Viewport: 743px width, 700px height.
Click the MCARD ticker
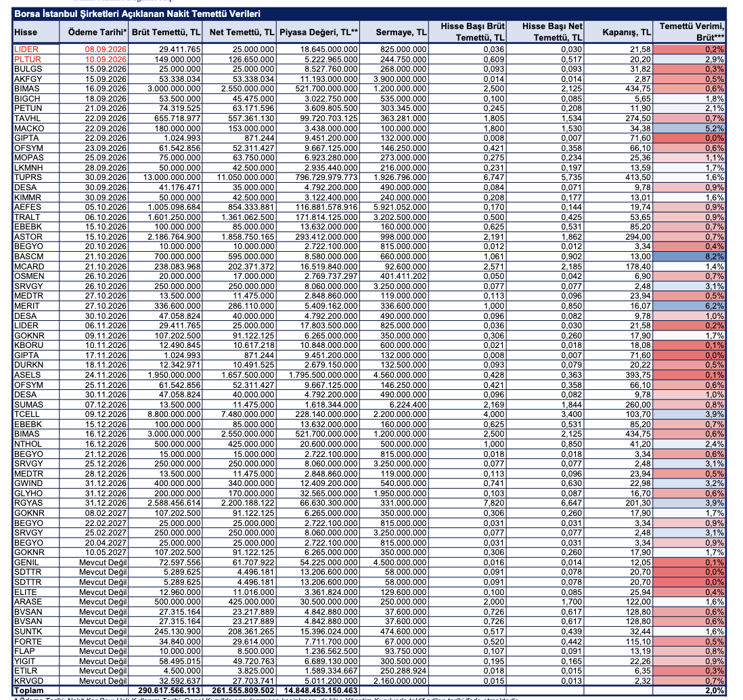[29, 266]
